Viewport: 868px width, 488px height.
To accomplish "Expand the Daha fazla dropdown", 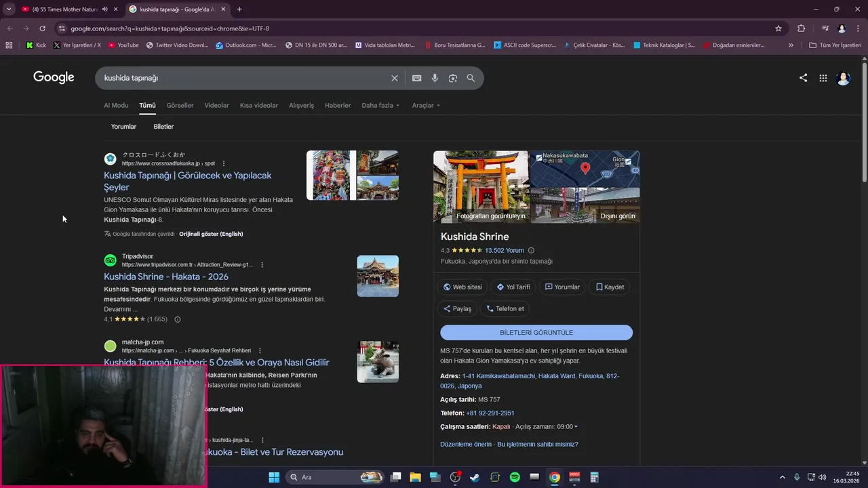I will [380, 106].
